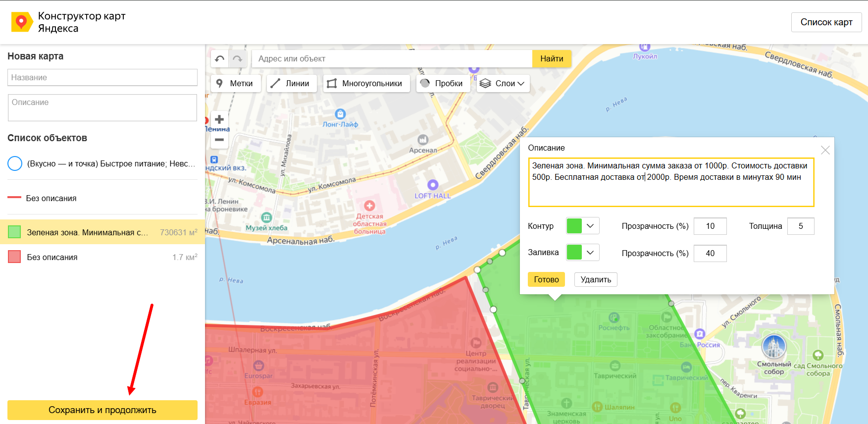Click the Роснефть station marker

click(x=614, y=317)
